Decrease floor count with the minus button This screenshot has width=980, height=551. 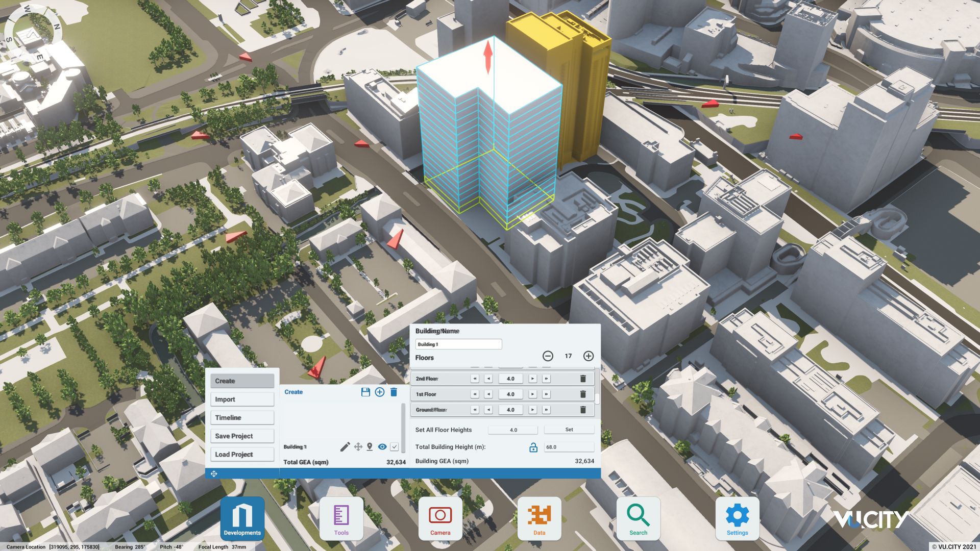click(x=548, y=356)
